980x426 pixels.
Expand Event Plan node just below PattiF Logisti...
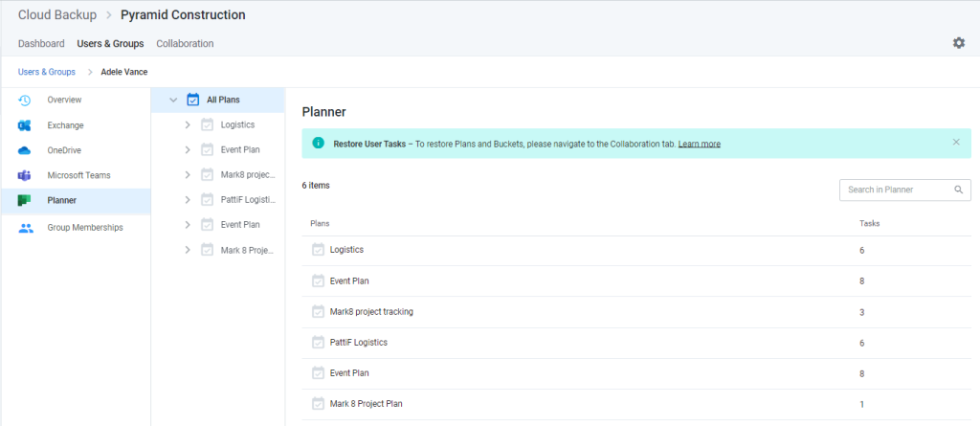188,225
